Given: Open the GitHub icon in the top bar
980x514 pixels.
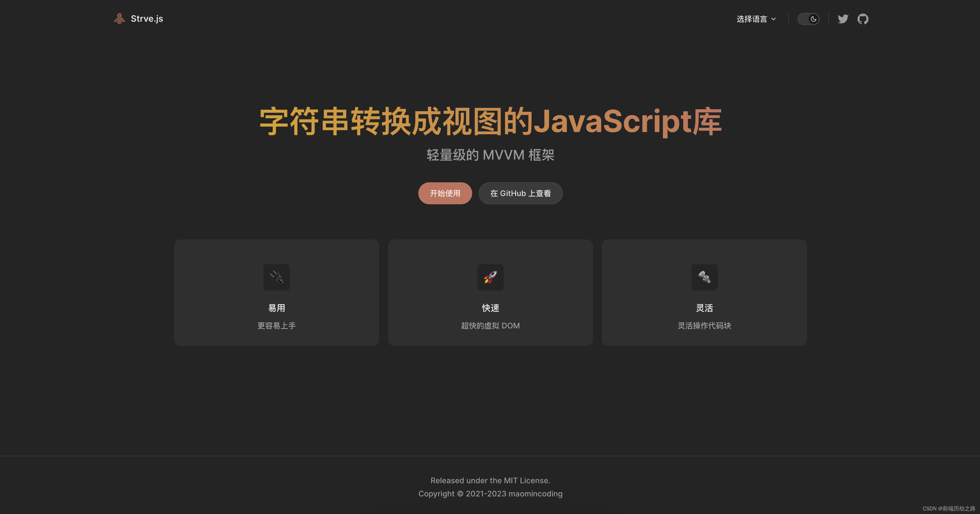Looking at the screenshot, I should (x=863, y=19).
